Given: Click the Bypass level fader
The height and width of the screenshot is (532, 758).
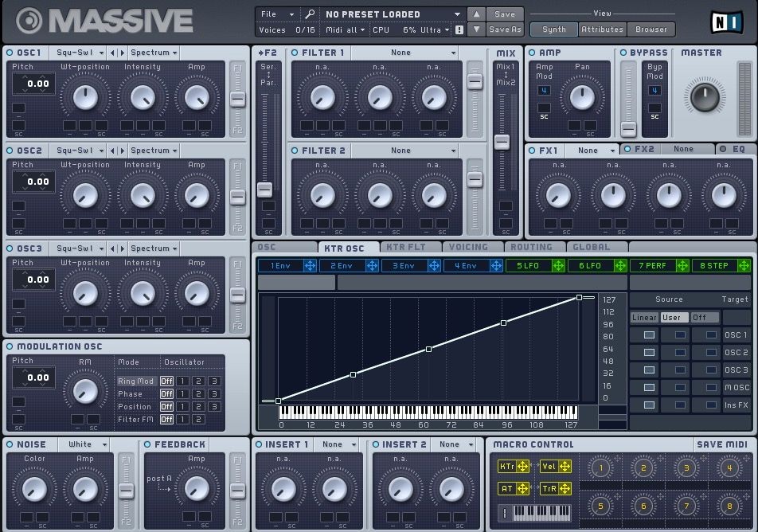Looking at the screenshot, I should [628, 129].
